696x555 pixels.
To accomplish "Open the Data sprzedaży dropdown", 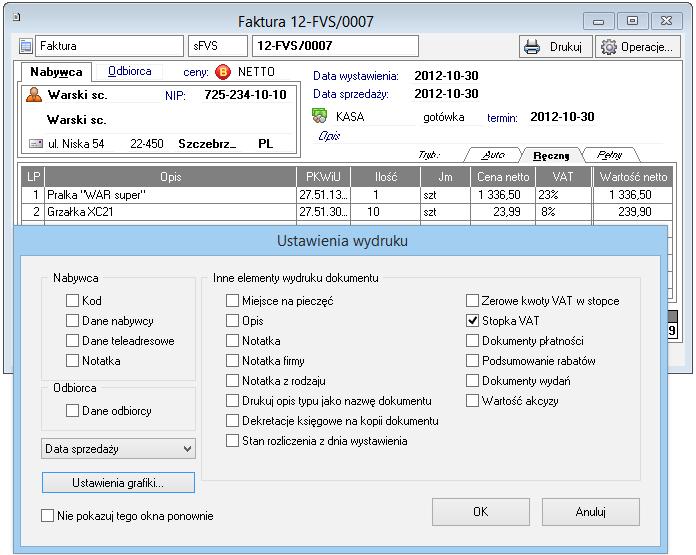I will [x=118, y=449].
